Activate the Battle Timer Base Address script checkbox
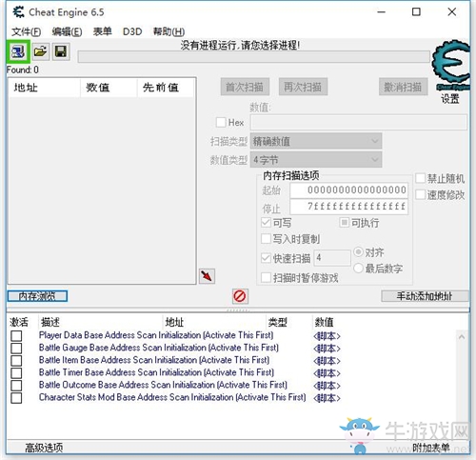The image size is (476, 460). (x=16, y=372)
